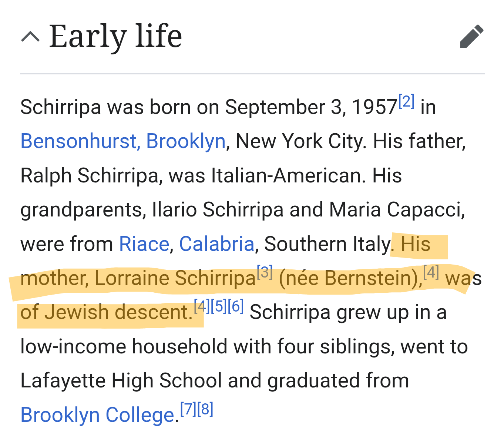Collapse the Early life section chevron
Viewport: 504px width, 447px height.
(x=30, y=37)
